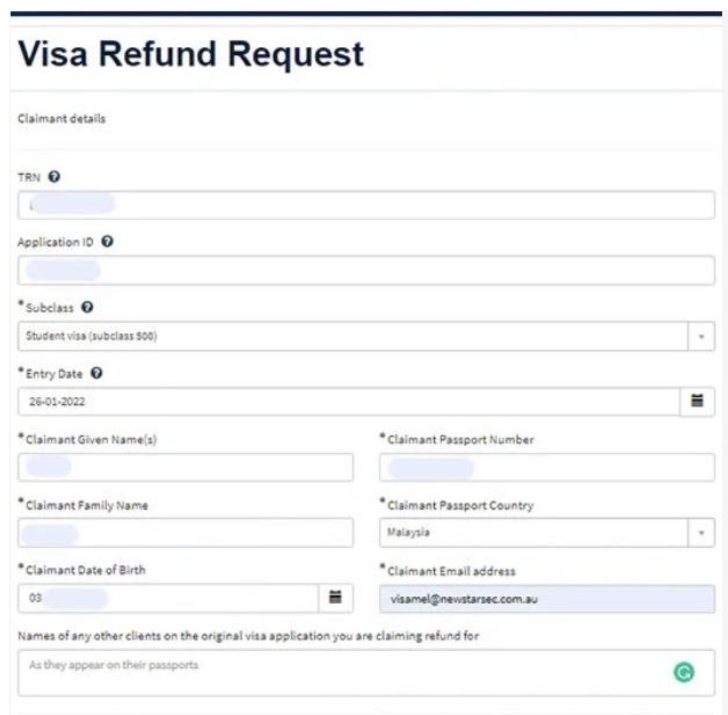Viewport: 728px width, 715px height.
Task: Open the Entry Date calendar picker
Action: tap(698, 401)
